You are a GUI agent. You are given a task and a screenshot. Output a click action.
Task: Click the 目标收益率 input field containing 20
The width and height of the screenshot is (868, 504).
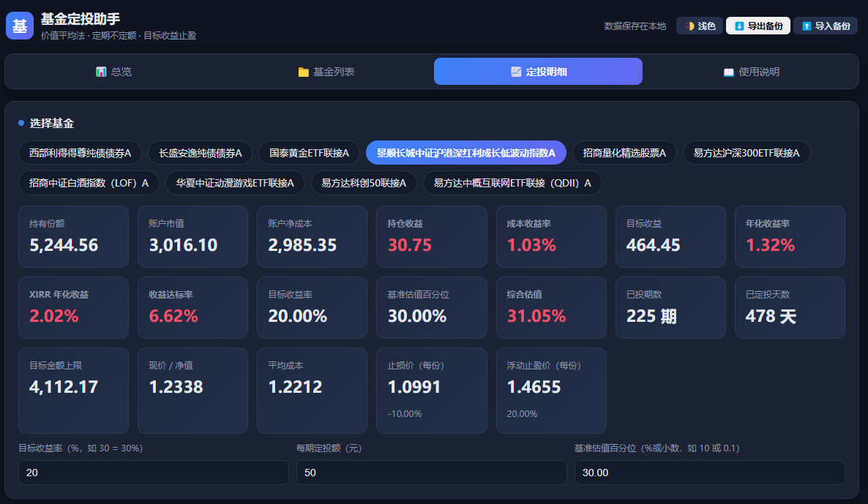point(154,473)
